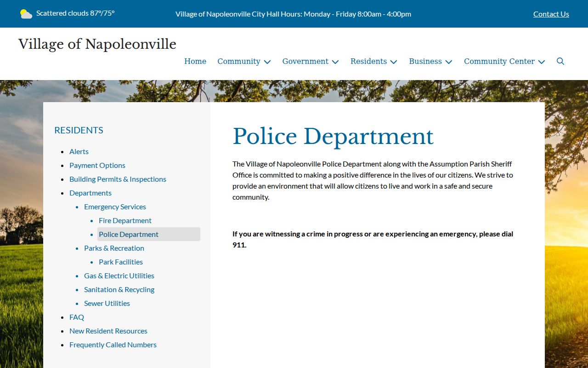The width and height of the screenshot is (588, 368).
Task: Click the City Hall Hours banner text
Action: [x=293, y=14]
